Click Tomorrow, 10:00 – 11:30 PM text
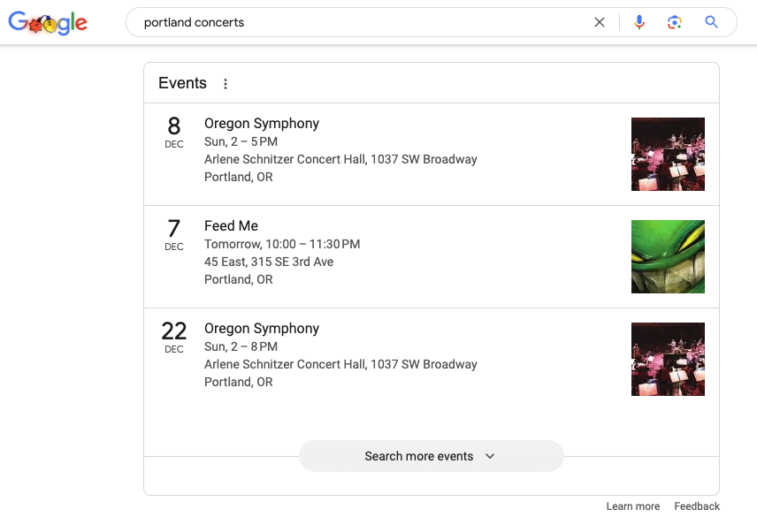The image size is (757, 532). [x=282, y=244]
